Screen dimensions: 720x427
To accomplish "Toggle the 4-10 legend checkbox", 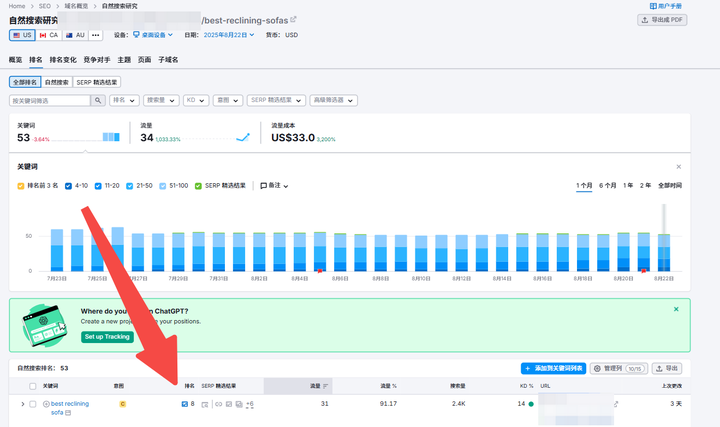I will coord(68,186).
